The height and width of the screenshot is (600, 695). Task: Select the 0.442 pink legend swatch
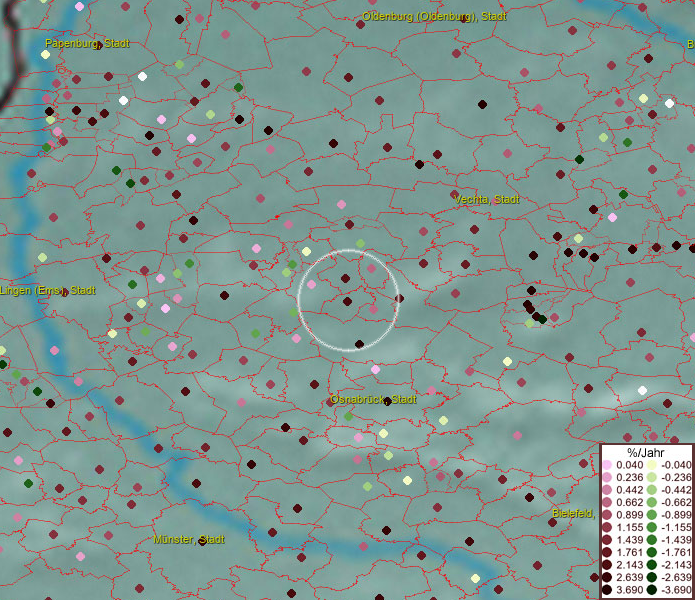(607, 488)
